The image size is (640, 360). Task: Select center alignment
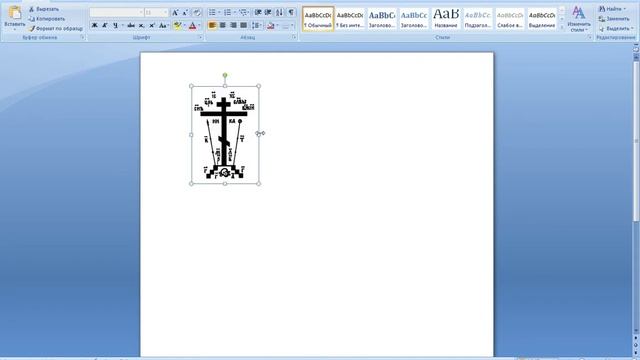[222, 25]
